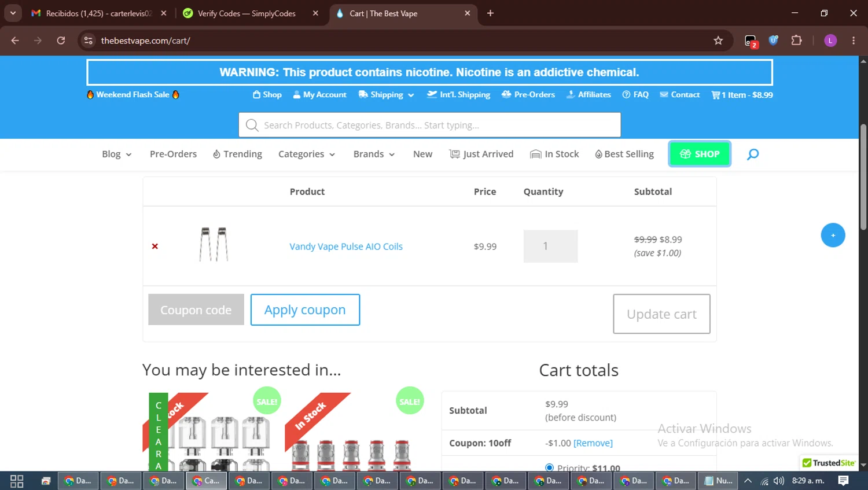Viewport: 868px width, 490px height.
Task: Remove the 10off coupon
Action: coord(593,443)
